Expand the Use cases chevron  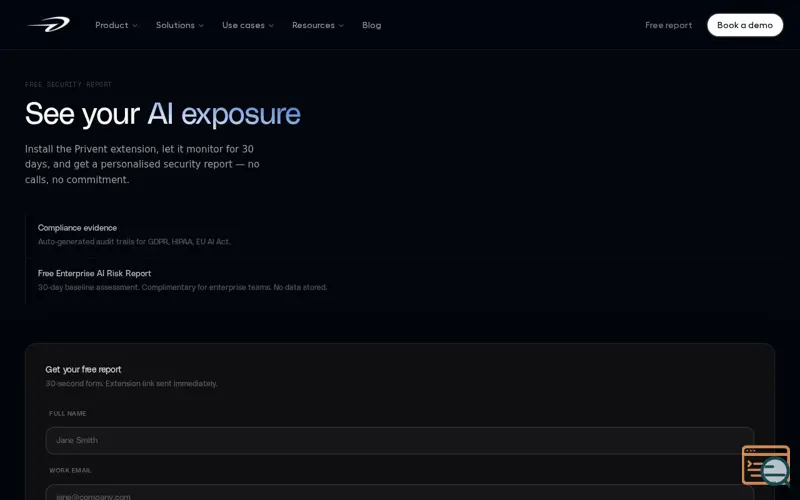271,26
